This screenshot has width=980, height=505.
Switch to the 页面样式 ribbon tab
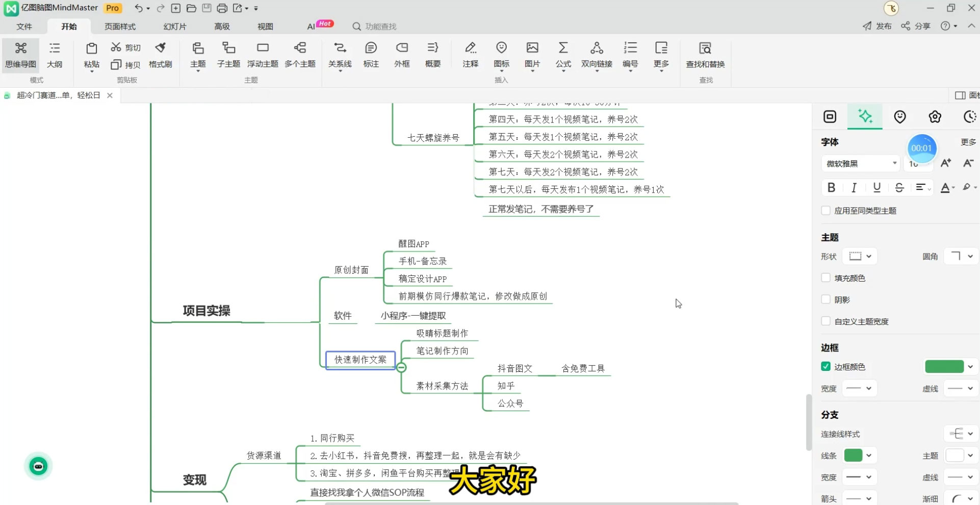tap(119, 26)
